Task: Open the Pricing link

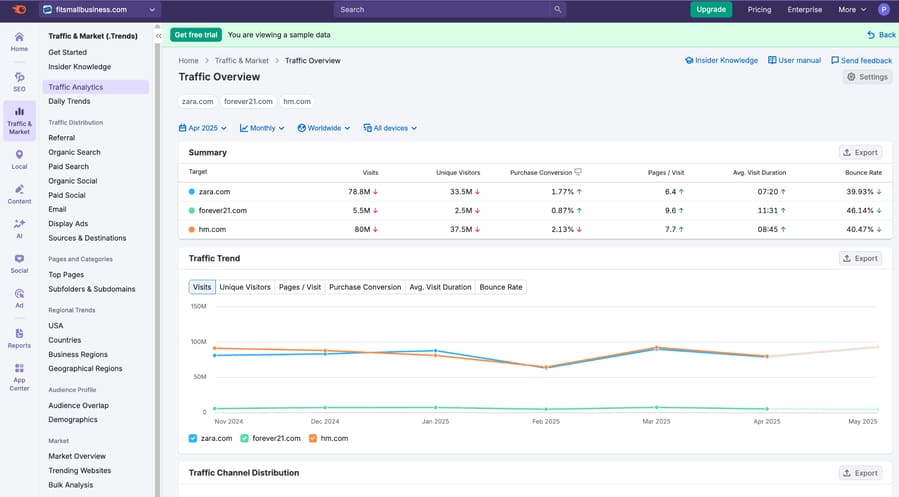Action: click(x=759, y=9)
